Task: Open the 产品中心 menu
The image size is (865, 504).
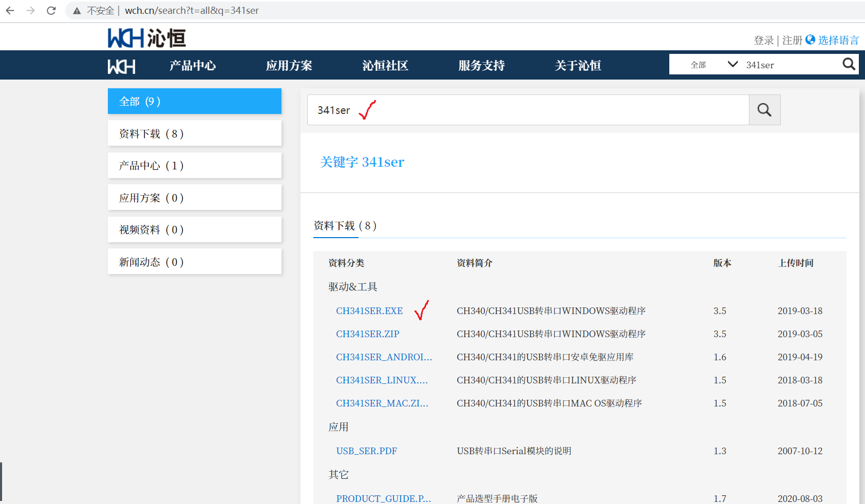Action: 192,65
